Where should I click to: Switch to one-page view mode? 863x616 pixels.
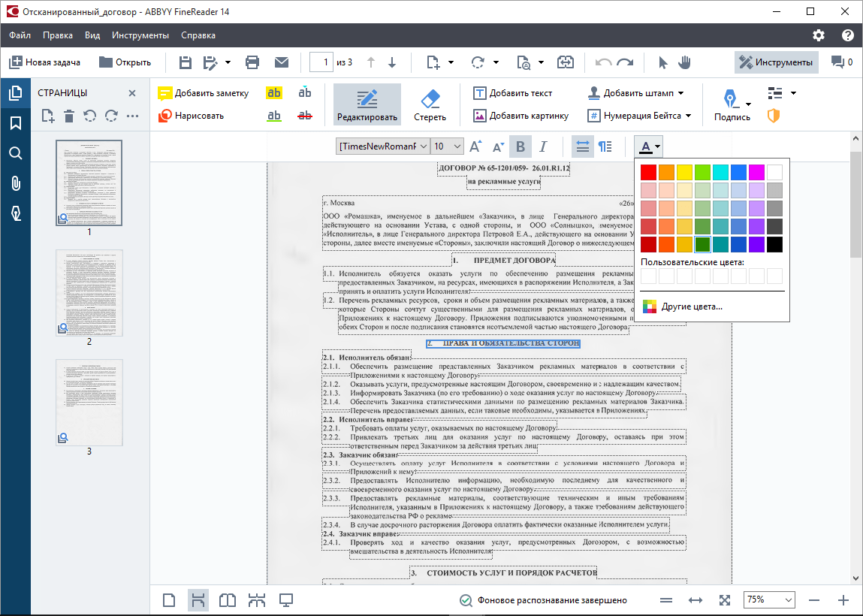tap(169, 600)
